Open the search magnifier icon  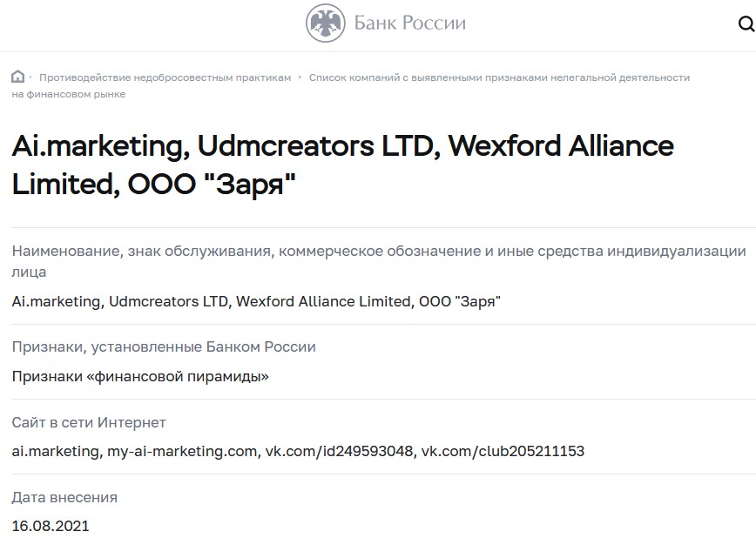coord(746,24)
